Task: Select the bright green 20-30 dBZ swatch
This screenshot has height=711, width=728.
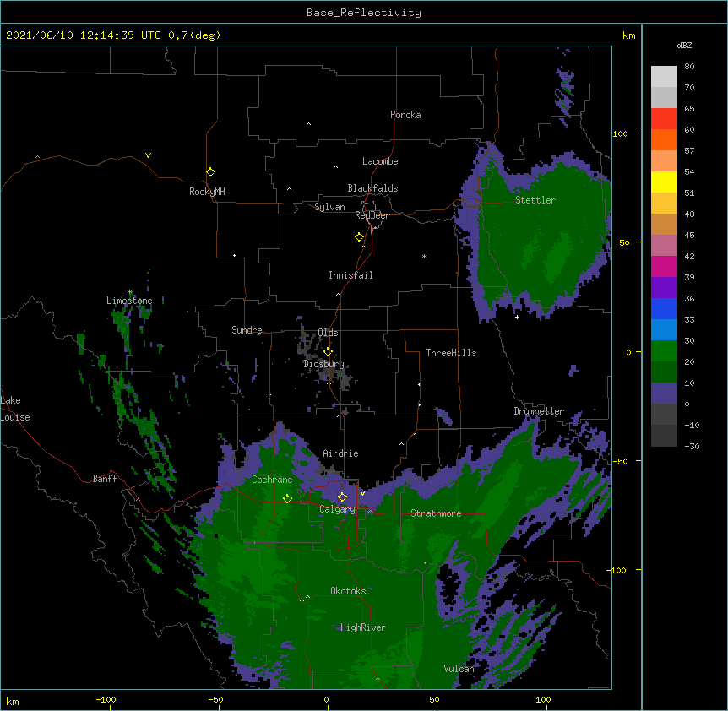Action: [x=664, y=351]
